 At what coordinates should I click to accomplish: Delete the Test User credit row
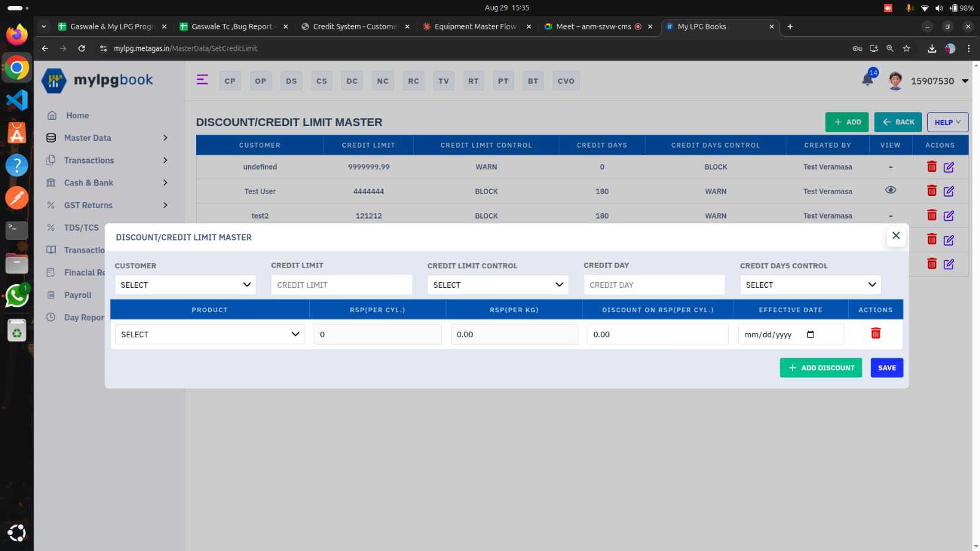pyautogui.click(x=932, y=191)
